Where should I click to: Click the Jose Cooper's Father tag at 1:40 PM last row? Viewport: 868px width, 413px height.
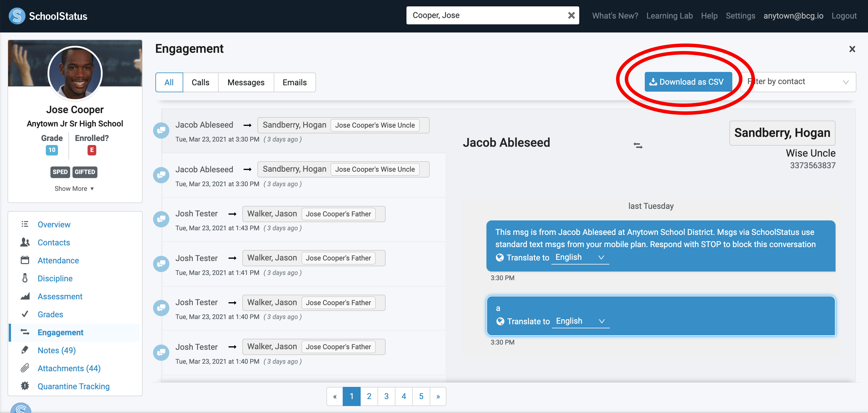338,347
